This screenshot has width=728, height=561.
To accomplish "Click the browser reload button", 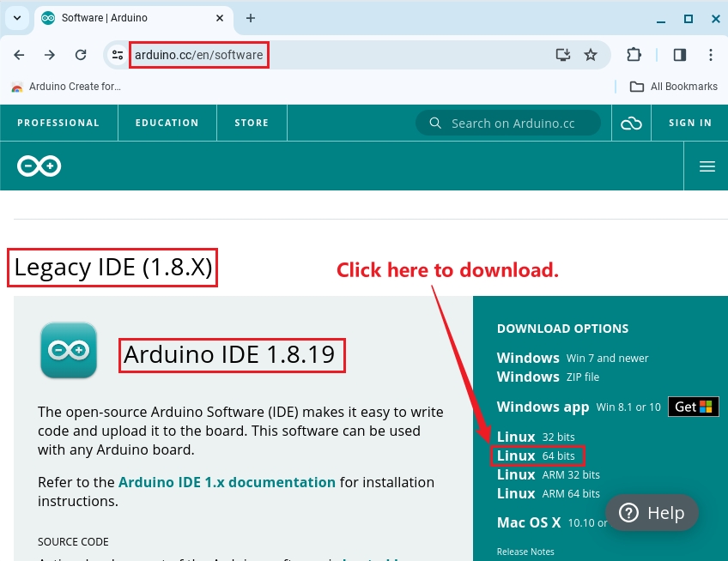I will point(81,55).
